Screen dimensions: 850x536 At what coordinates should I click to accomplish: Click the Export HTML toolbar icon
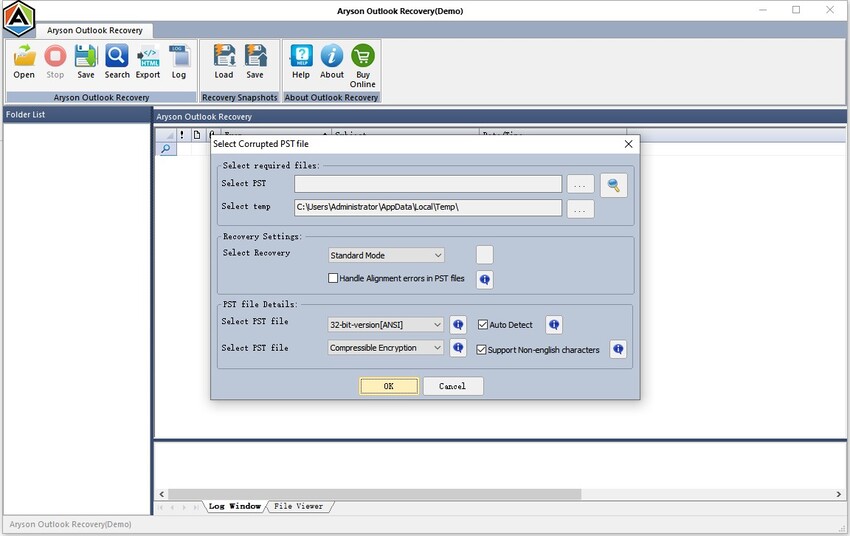tap(148, 58)
